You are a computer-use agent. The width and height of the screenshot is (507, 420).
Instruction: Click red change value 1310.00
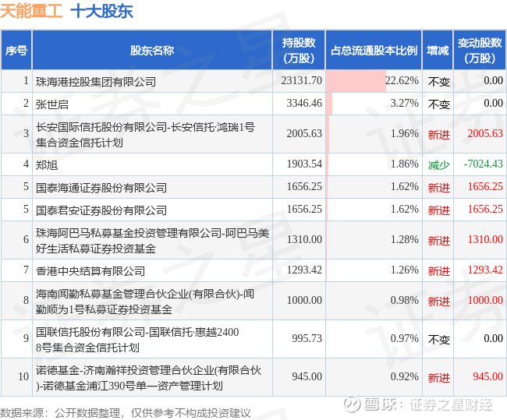485,239
